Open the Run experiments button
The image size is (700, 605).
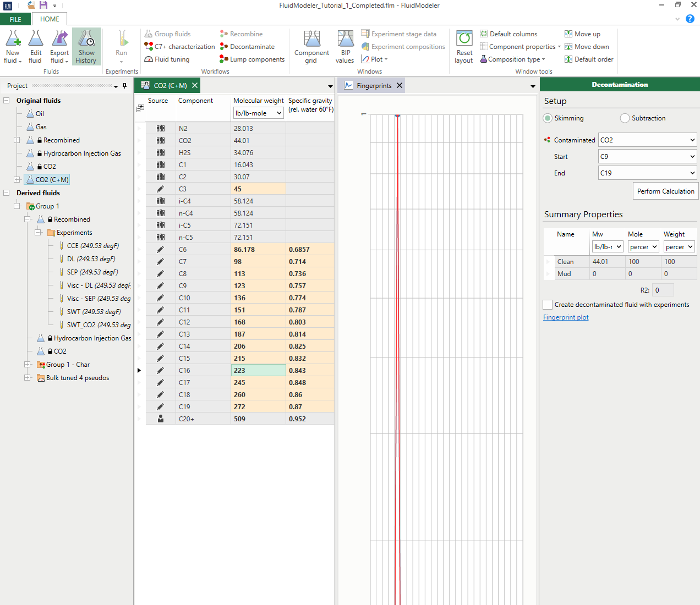(122, 47)
